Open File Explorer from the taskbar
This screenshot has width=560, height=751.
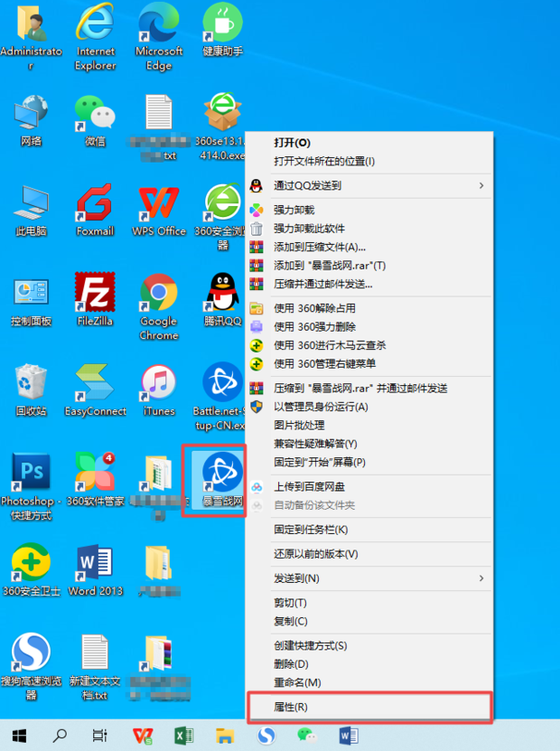225,736
